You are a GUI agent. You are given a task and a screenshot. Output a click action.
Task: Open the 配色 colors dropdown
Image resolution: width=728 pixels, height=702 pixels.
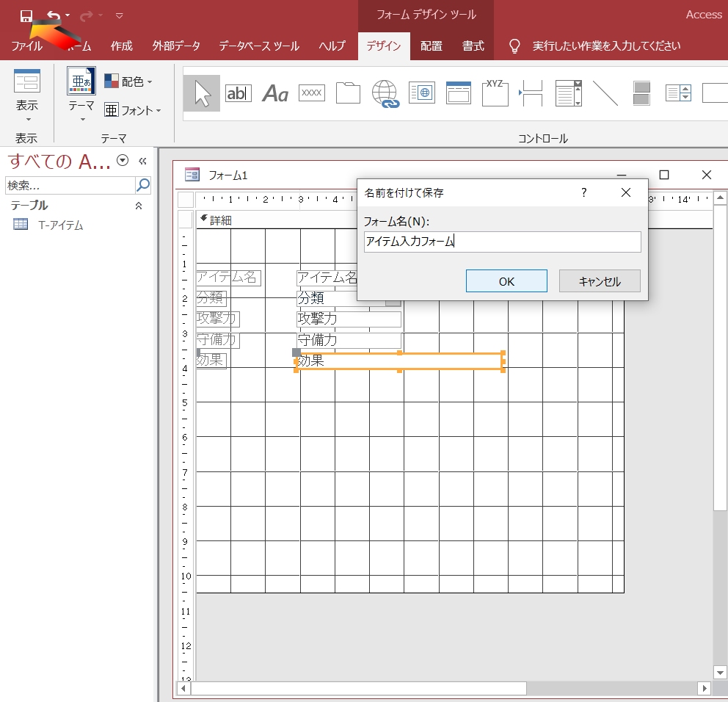coord(128,82)
